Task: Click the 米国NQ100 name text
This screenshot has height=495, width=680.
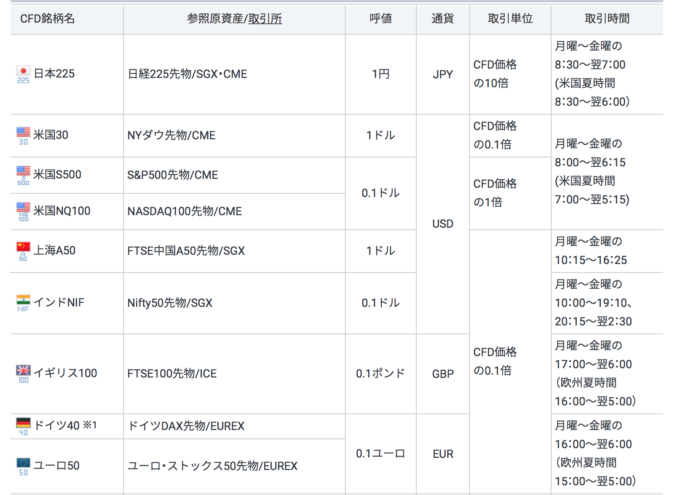Action: pos(62,211)
